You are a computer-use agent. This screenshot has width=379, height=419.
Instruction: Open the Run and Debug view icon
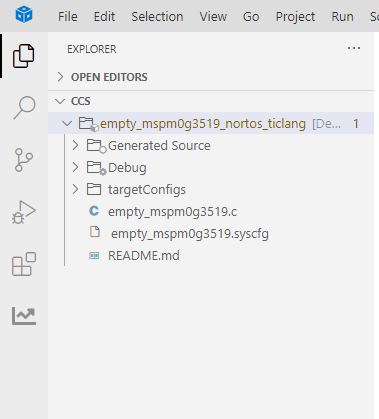coord(24,212)
